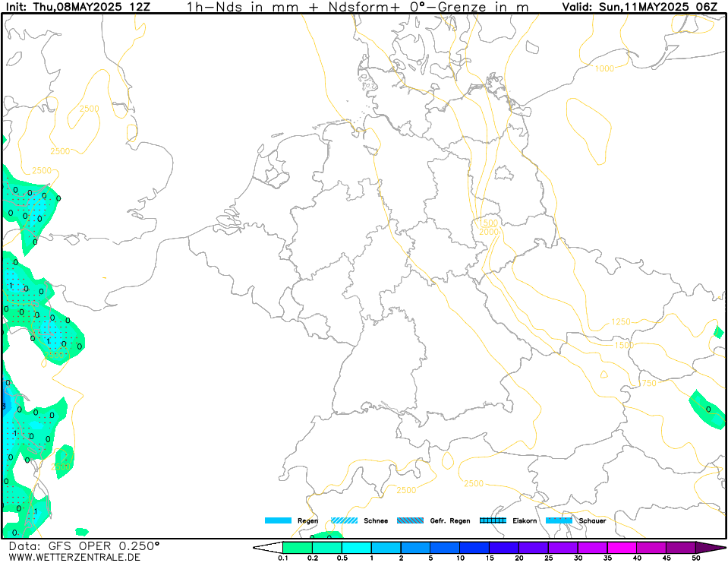
Task: Click the dotted Schauer legend swatch
Action: (559, 520)
